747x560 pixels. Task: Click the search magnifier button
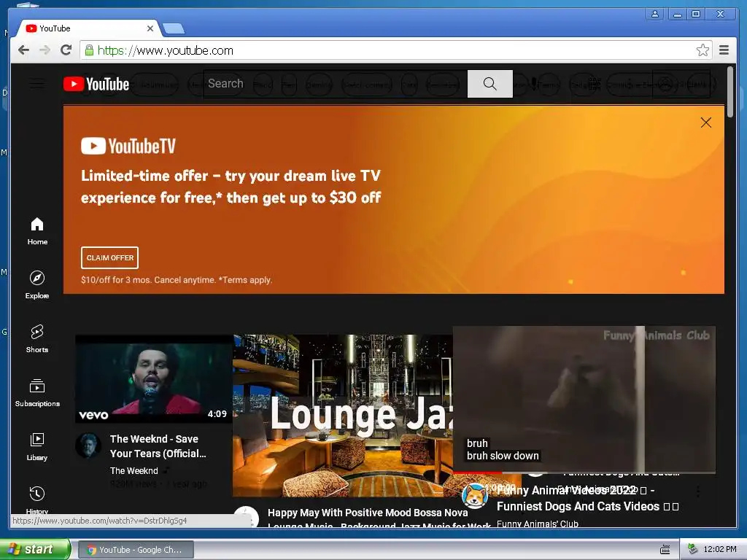pos(489,84)
